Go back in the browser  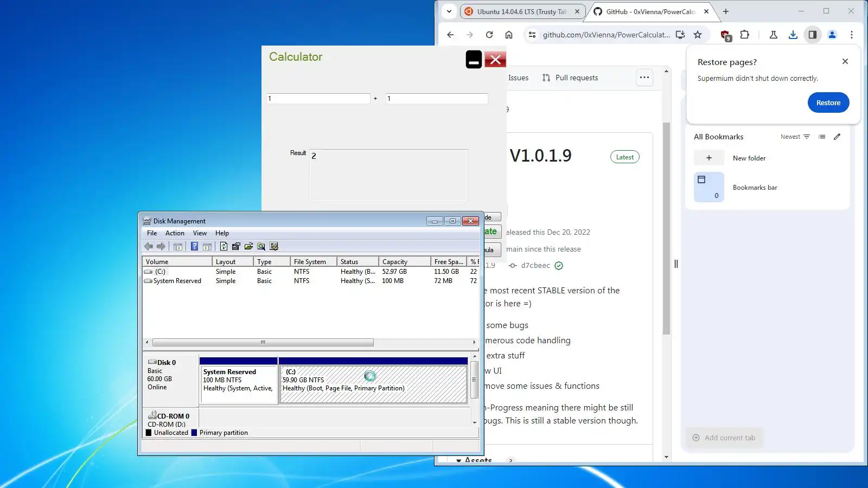[450, 35]
